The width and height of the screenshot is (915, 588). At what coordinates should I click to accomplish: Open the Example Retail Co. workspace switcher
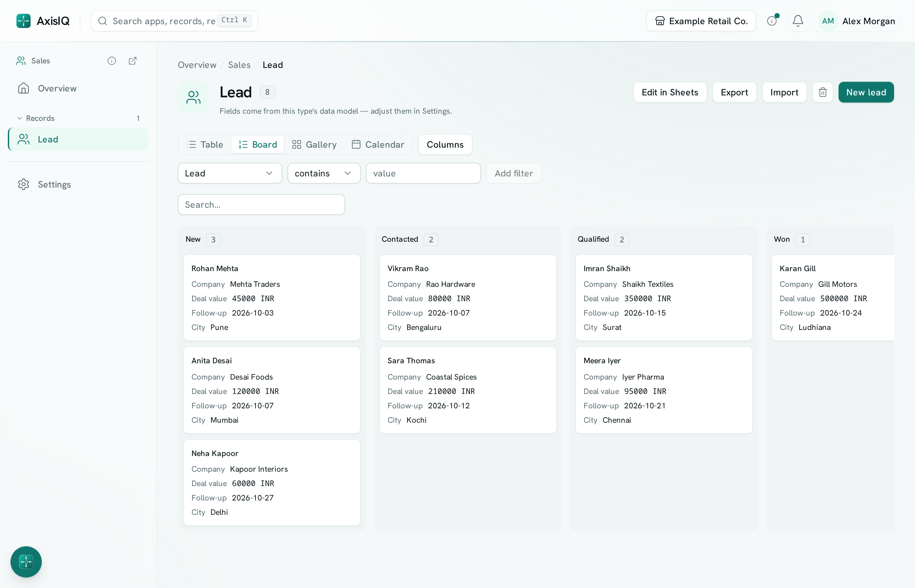coord(701,21)
